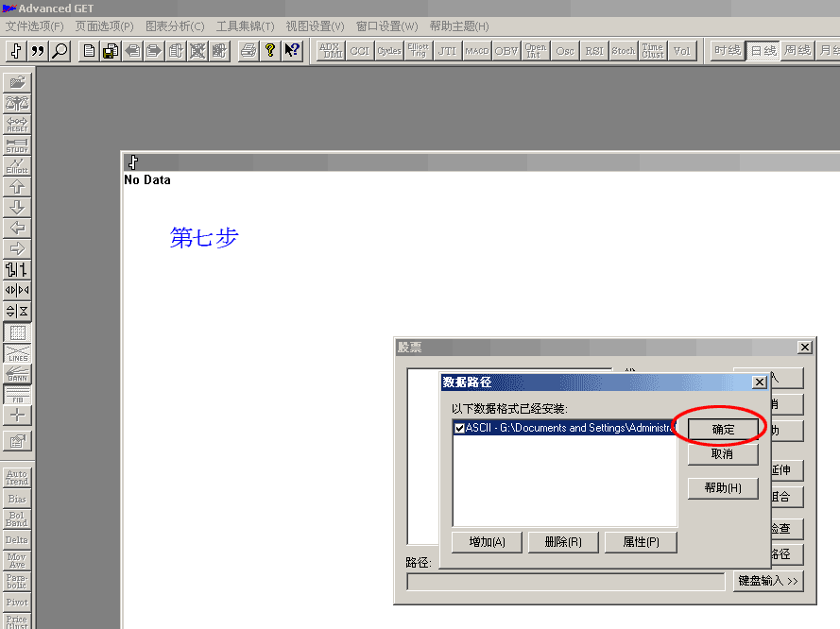Click the RESET sidebar button
840x629 pixels.
point(17,124)
